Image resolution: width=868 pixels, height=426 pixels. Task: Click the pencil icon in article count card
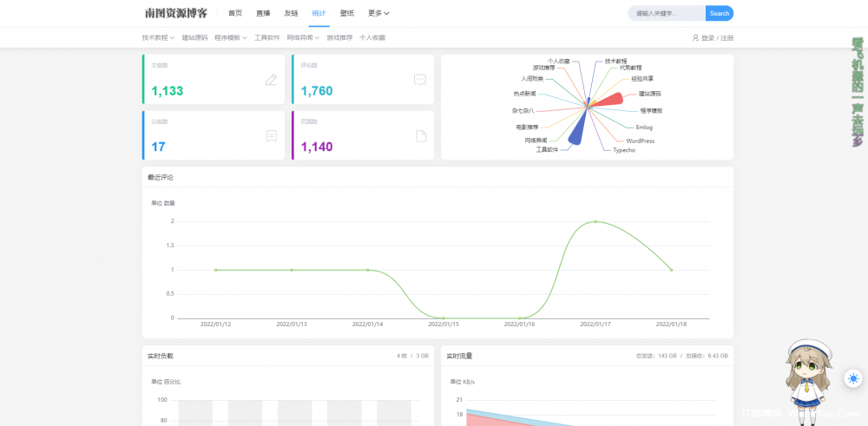pos(271,80)
